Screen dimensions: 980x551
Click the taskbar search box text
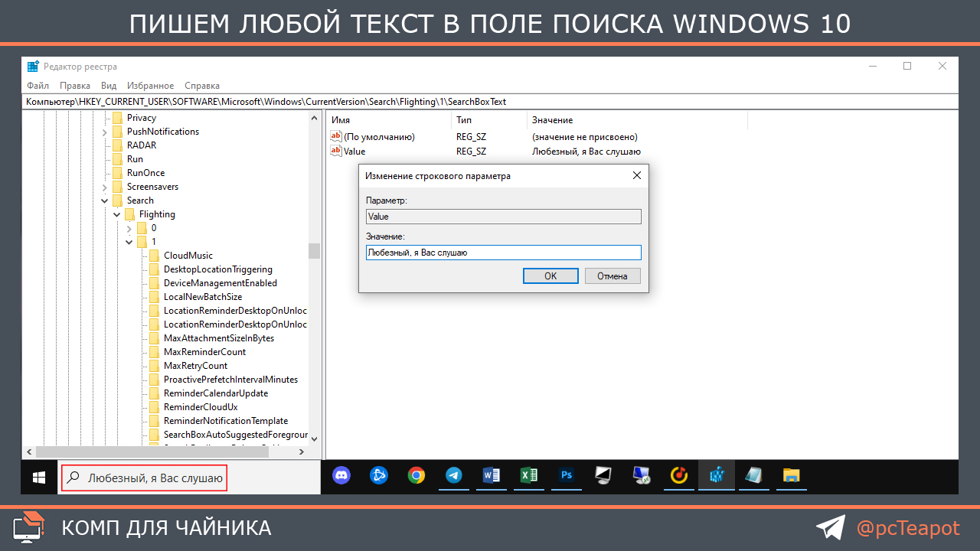point(155,479)
